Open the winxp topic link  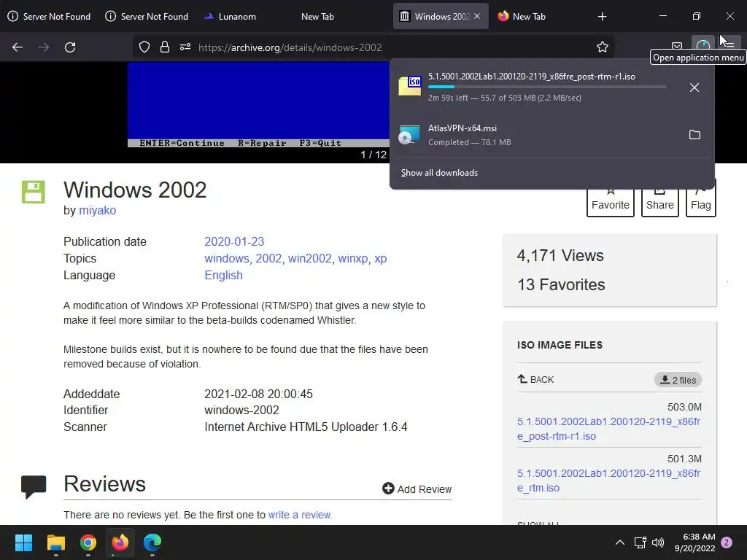pos(352,259)
